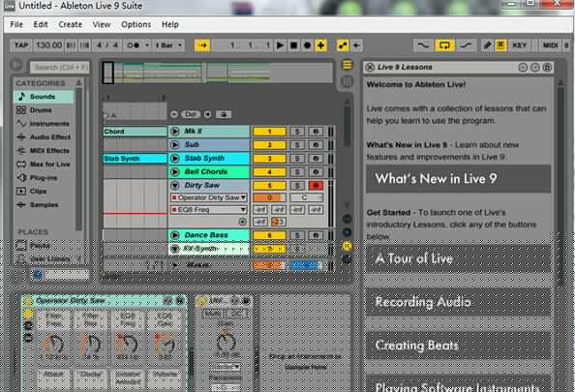This screenshot has height=392, width=575.
Task: Select the Plug-ins category
Action: click(44, 178)
